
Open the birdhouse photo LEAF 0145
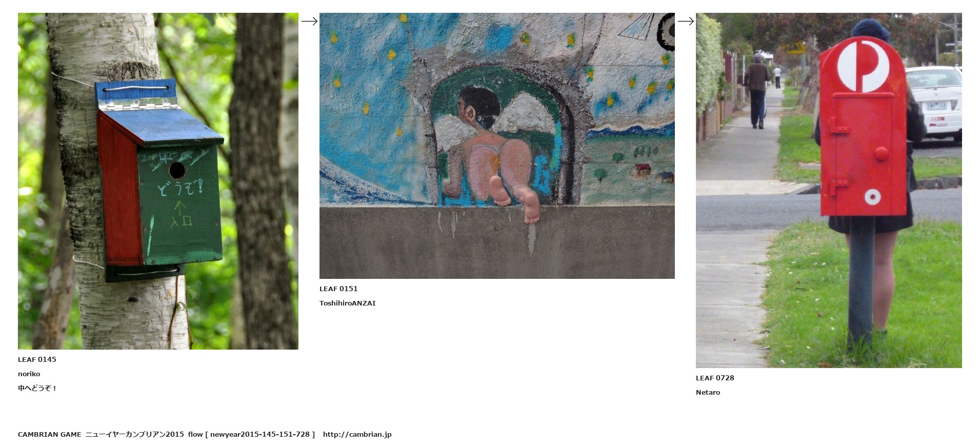[158, 181]
